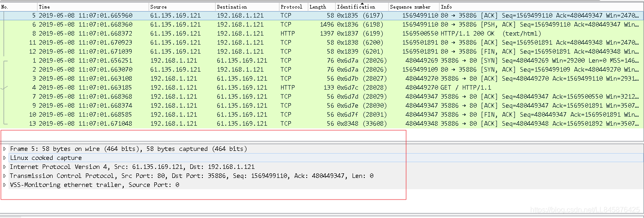
Task: Click the Sequence number column header
Action: pyautogui.click(x=414, y=7)
